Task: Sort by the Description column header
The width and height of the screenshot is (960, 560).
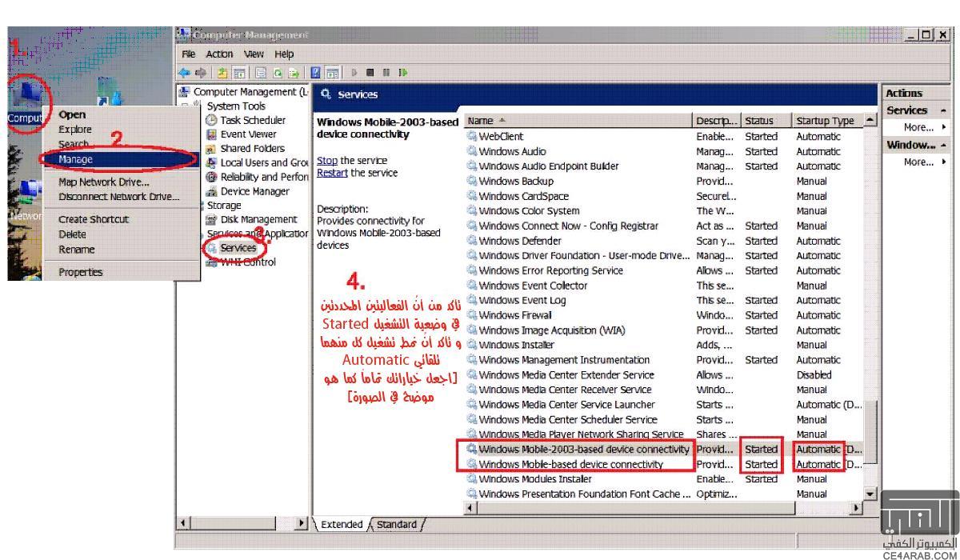Action: click(718, 121)
